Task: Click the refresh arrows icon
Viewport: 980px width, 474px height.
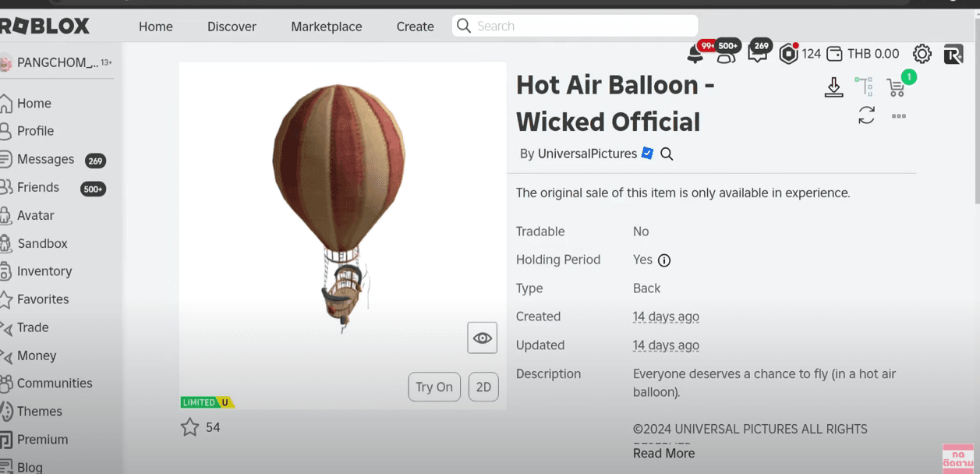Action: [x=866, y=116]
